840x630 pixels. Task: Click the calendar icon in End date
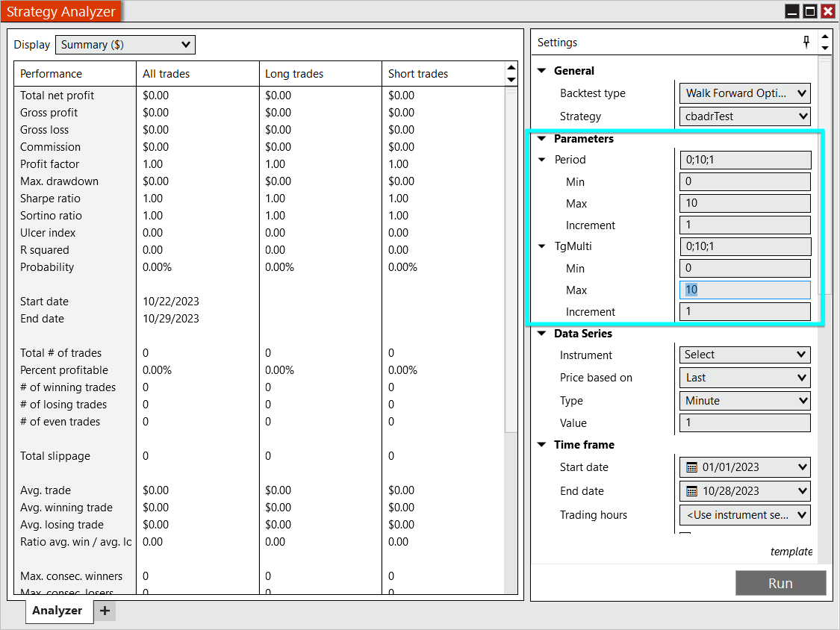pos(691,491)
